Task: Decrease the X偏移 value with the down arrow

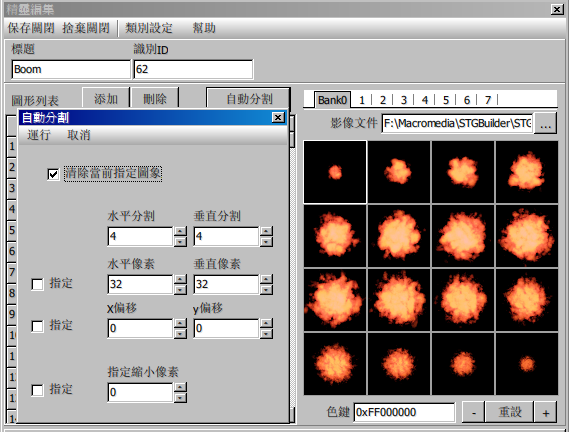Action: tap(180, 334)
